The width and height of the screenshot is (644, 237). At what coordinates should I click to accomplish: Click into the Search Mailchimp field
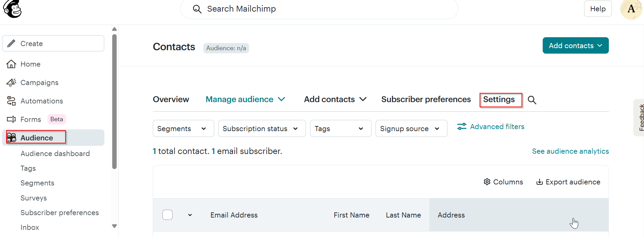click(x=319, y=9)
